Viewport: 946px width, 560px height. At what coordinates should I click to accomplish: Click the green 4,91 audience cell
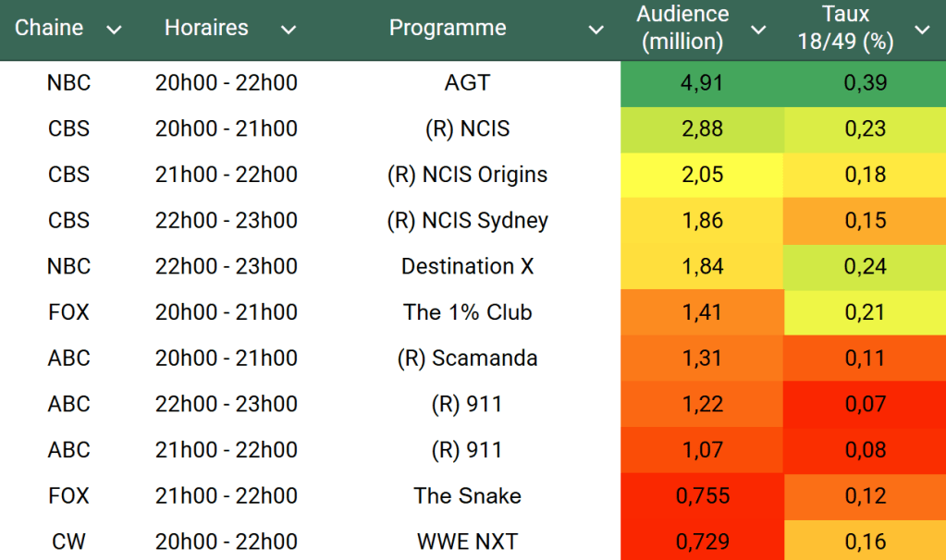point(702,83)
